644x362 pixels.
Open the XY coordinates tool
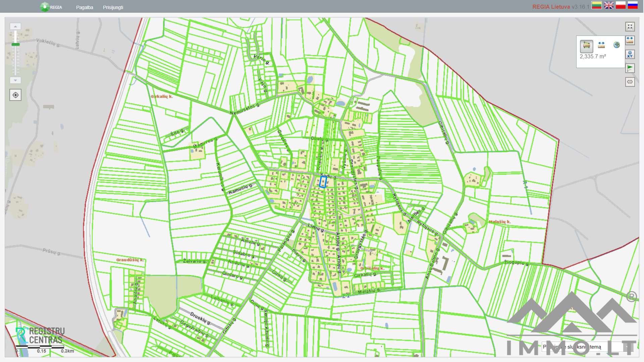click(x=630, y=54)
